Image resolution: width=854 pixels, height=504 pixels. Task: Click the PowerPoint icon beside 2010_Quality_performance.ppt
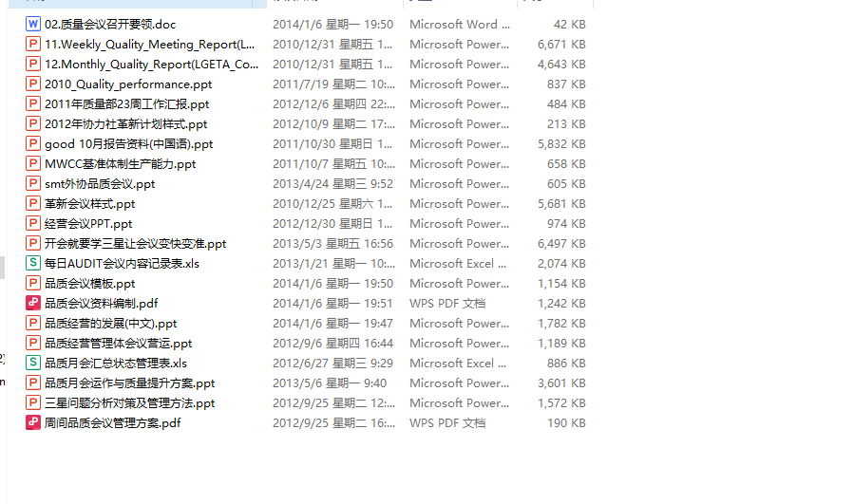(33, 84)
